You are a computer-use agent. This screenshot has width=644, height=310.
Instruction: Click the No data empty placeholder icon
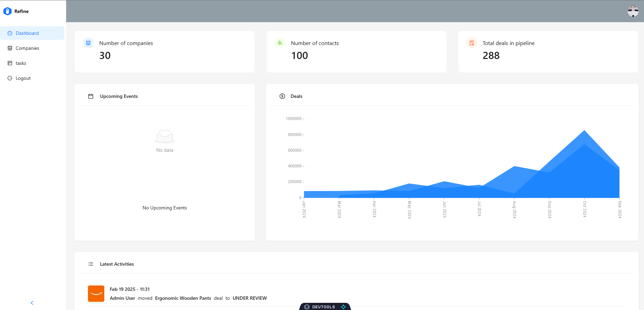point(165,136)
